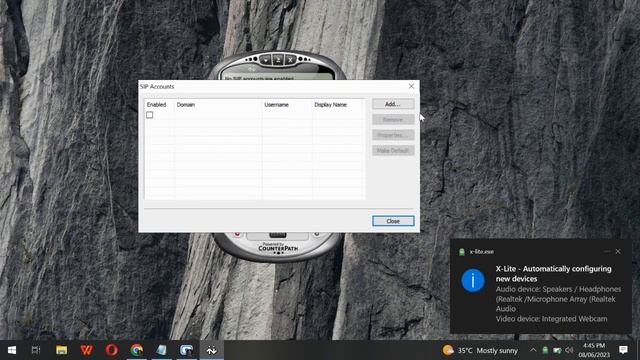Open the volume control in the system tray
Image resolution: width=640 pixels, height=360 pixels.
[569, 350]
